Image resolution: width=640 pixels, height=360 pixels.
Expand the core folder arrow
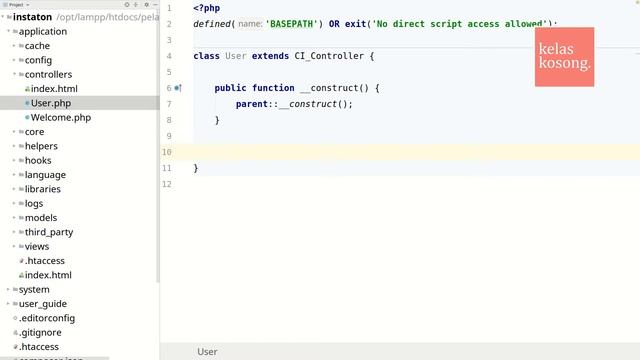point(14,132)
